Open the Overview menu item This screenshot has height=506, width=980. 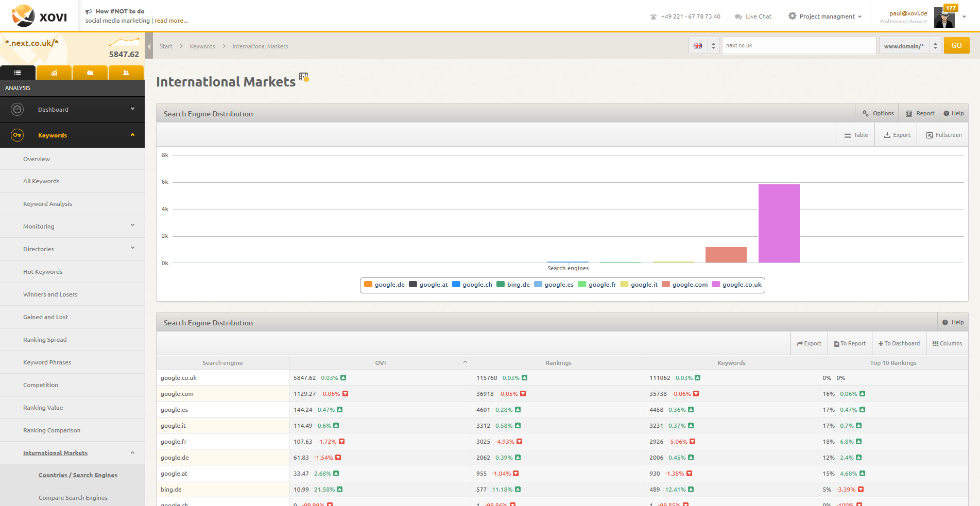(37, 159)
